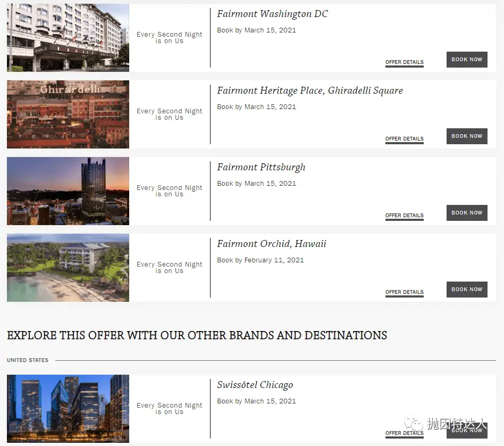Click the Fairmont Washington DC hotel photo

[x=68, y=38]
